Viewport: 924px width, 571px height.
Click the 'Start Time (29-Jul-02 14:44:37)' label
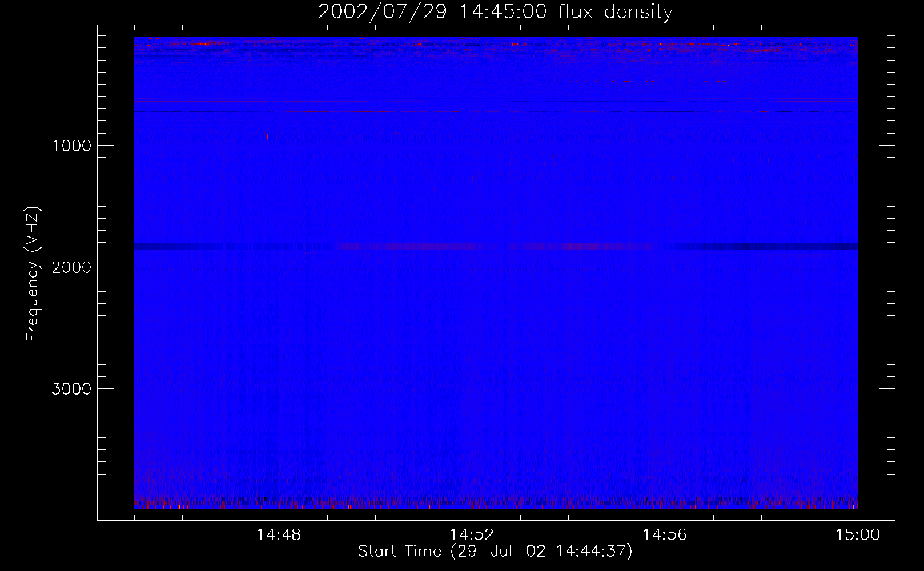point(495,552)
